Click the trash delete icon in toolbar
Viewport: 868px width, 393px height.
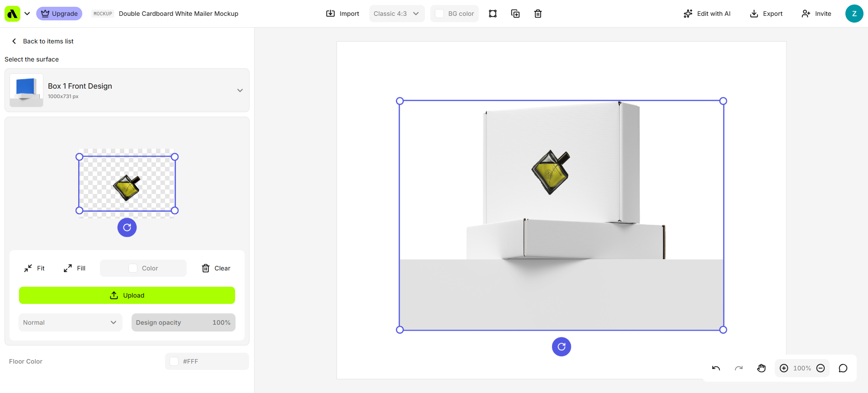pos(538,14)
